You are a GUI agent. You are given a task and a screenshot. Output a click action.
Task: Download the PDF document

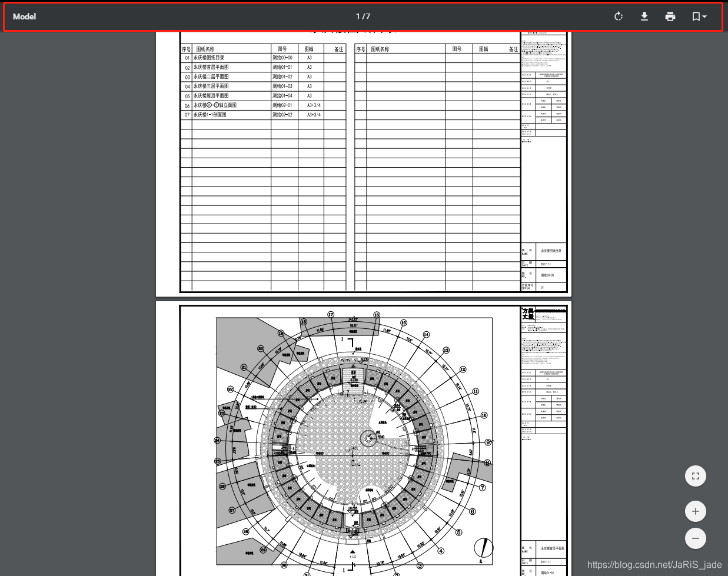[x=644, y=16]
